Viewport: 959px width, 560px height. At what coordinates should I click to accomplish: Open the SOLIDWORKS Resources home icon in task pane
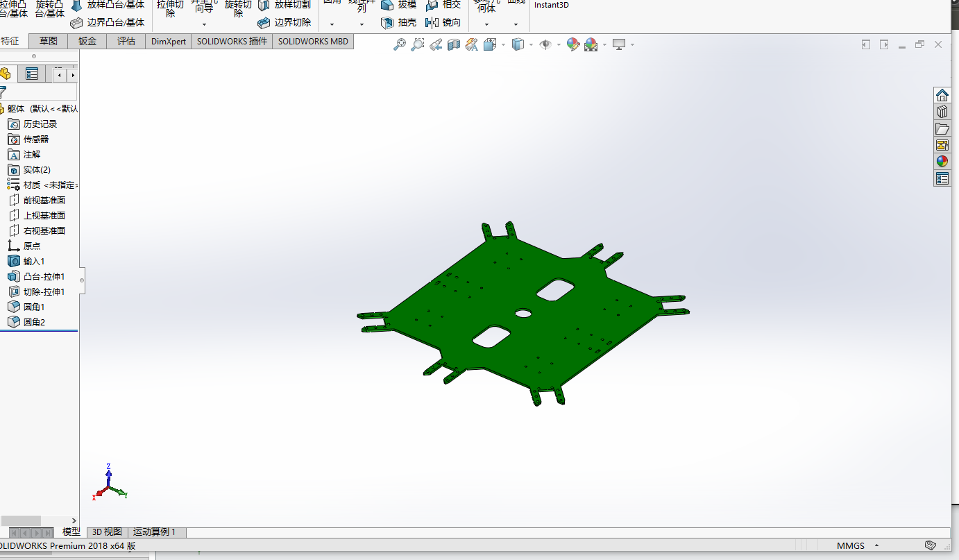tap(942, 95)
